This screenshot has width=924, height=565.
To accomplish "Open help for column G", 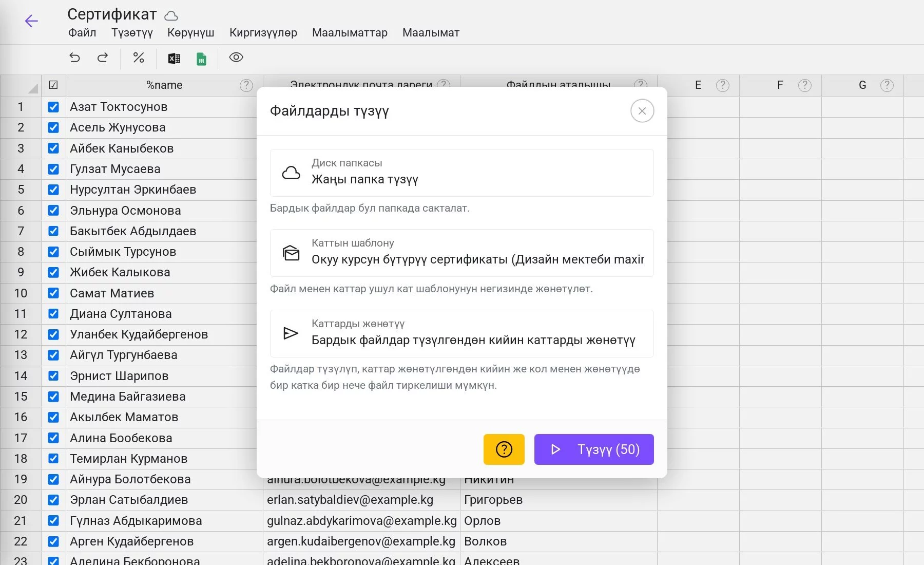I will 887,85.
